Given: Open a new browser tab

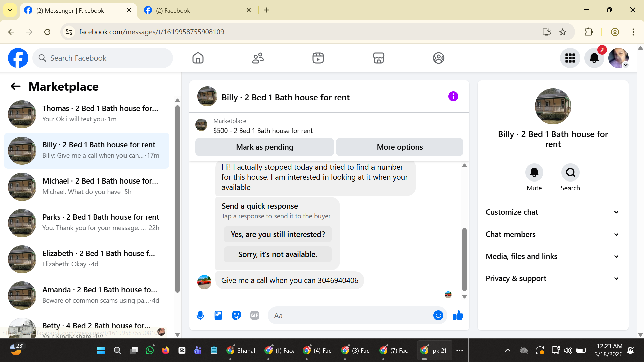Looking at the screenshot, I should (x=267, y=10).
